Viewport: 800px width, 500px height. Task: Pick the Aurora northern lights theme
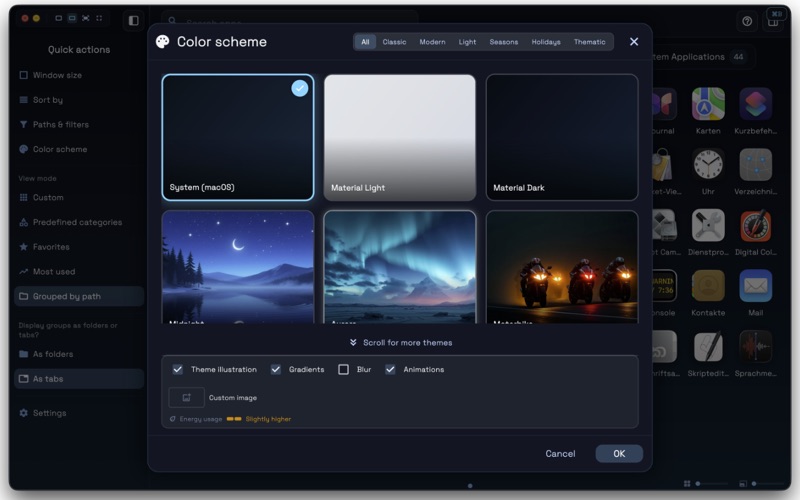tap(400, 267)
